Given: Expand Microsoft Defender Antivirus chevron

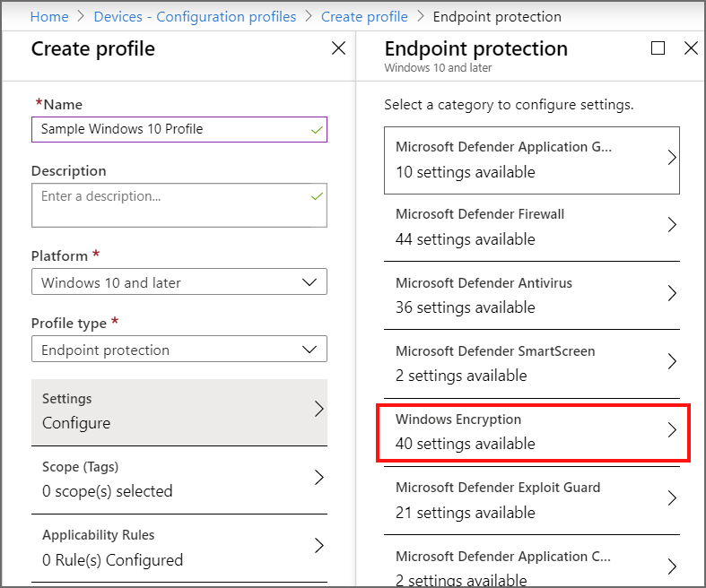Looking at the screenshot, I should pos(672,294).
